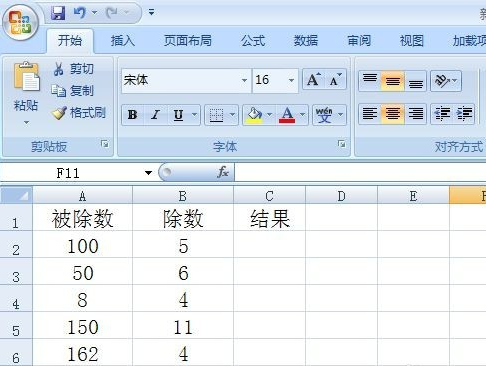Expand the font name dropdown arrow

point(245,80)
